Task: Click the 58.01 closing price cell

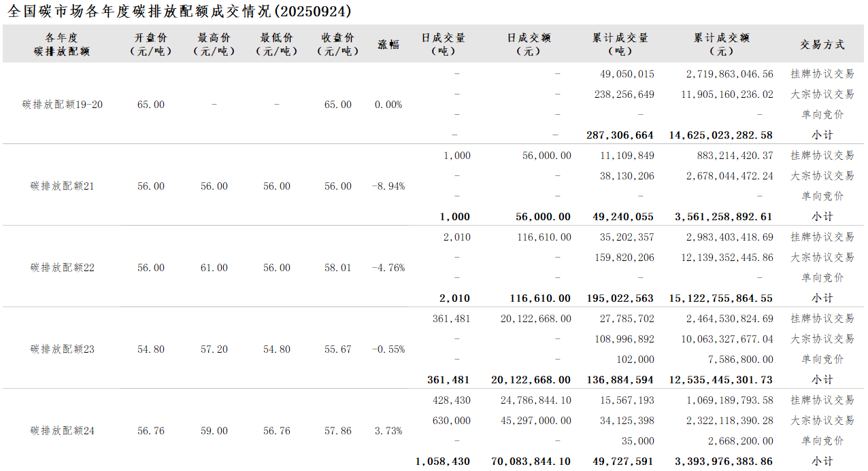Action: (x=338, y=268)
